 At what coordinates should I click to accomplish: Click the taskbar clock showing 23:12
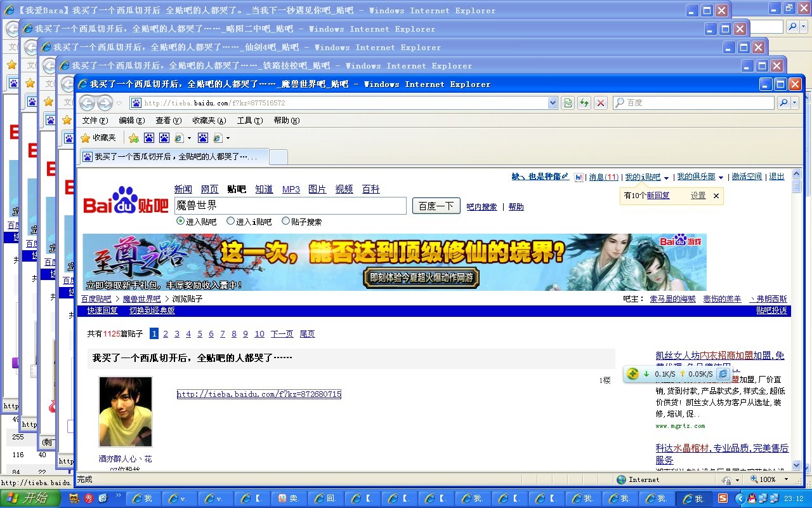(794, 498)
